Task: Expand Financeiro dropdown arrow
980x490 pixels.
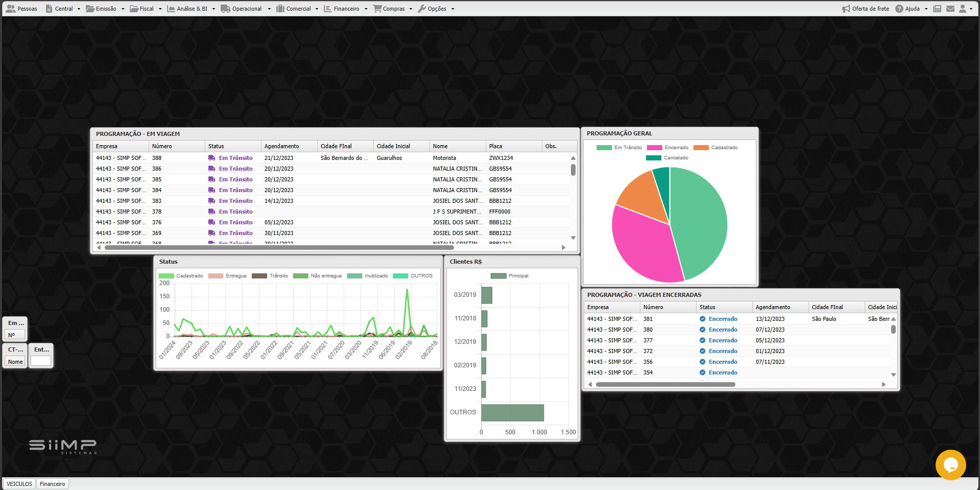Action: point(366,9)
